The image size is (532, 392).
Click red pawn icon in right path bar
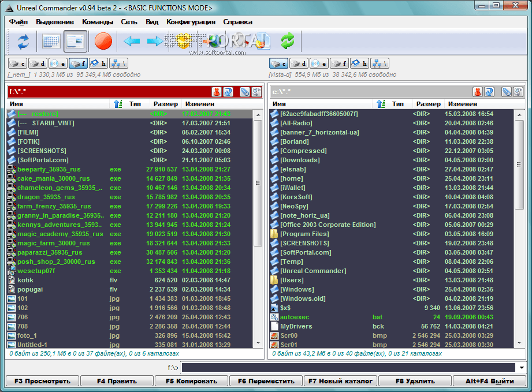click(x=478, y=92)
